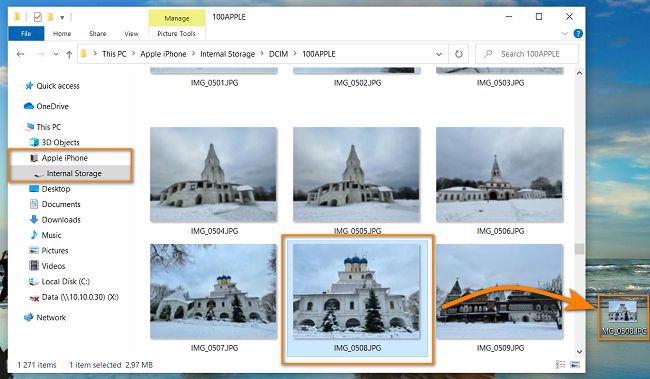Select IMG_0505.JPG thumbnail
Viewport: 650px width, 379px height.
[x=357, y=175]
